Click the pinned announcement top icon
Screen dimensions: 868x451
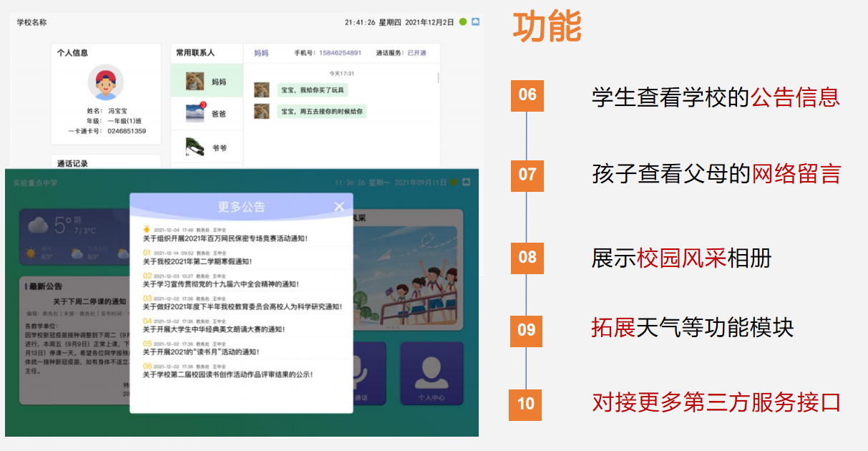pyautogui.click(x=147, y=230)
